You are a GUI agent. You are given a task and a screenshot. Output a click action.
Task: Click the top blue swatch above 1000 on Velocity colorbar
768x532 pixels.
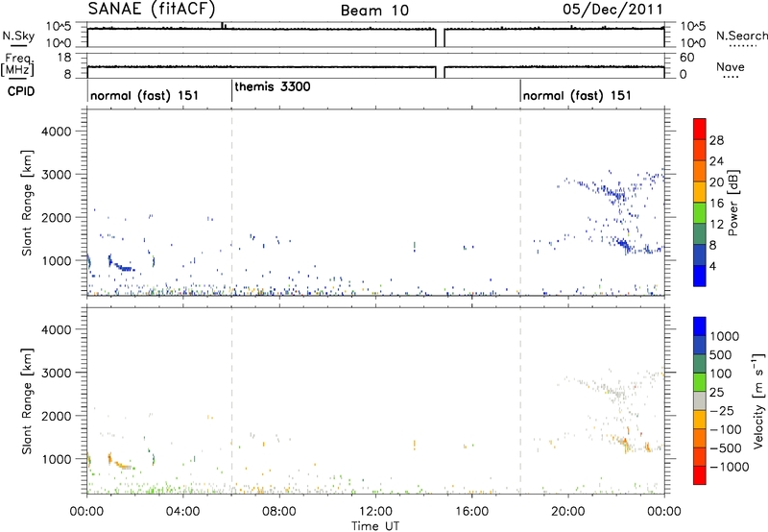pos(700,326)
